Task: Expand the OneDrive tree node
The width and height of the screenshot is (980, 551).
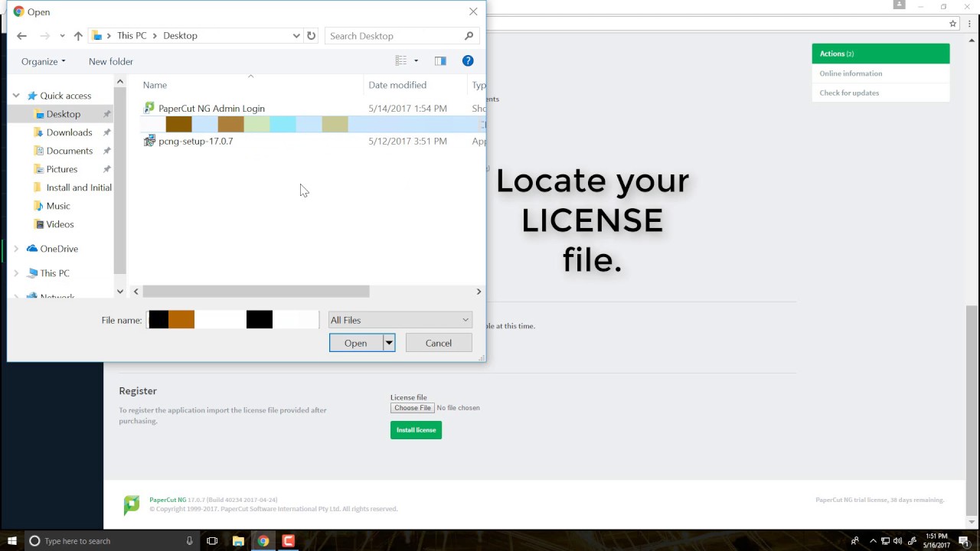Action: coord(16,249)
